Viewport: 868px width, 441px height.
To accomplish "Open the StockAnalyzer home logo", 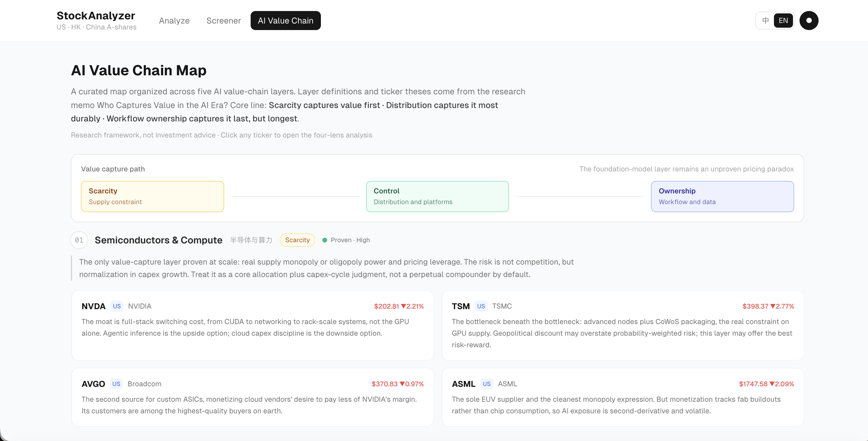I will [96, 15].
